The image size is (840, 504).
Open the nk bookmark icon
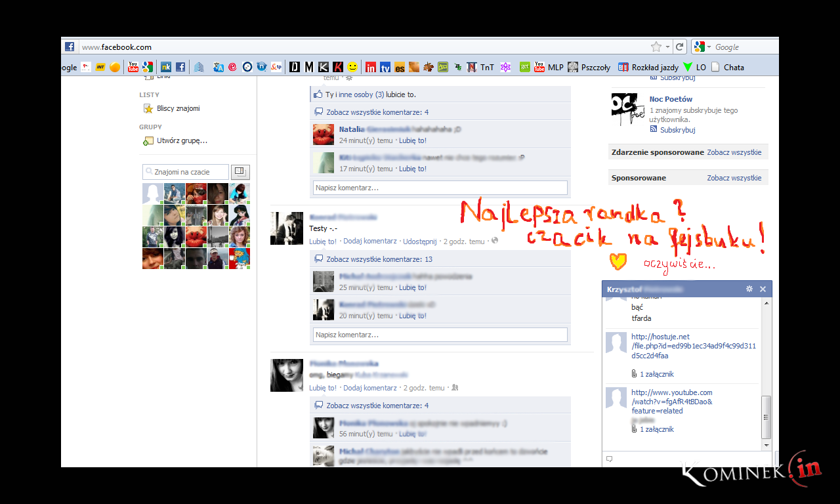[x=166, y=67]
